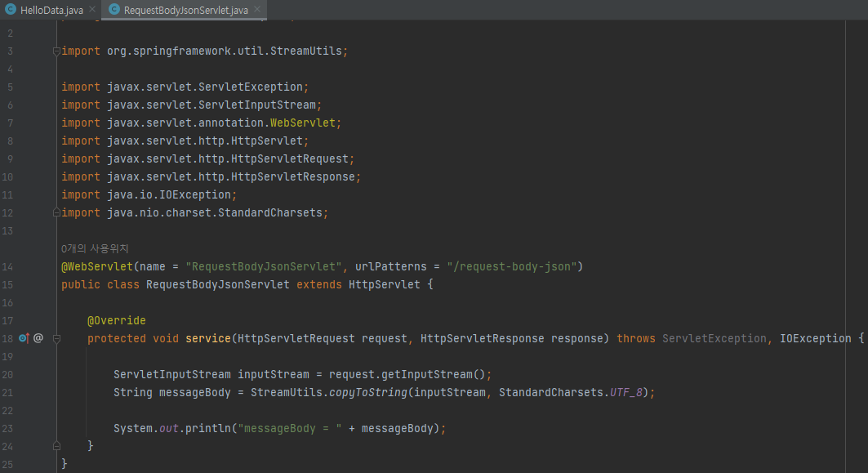
Task: Click the fold end marker at line 24
Action: tap(56, 446)
